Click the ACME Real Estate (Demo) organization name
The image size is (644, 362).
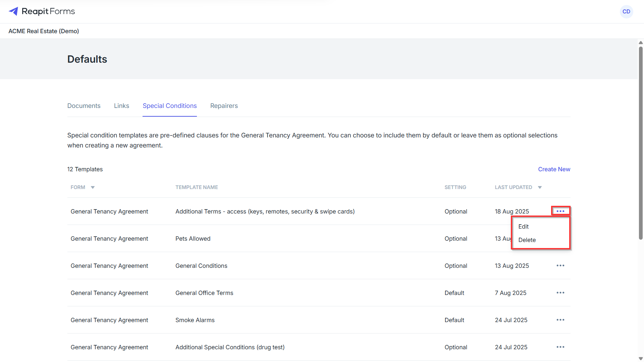tap(44, 31)
